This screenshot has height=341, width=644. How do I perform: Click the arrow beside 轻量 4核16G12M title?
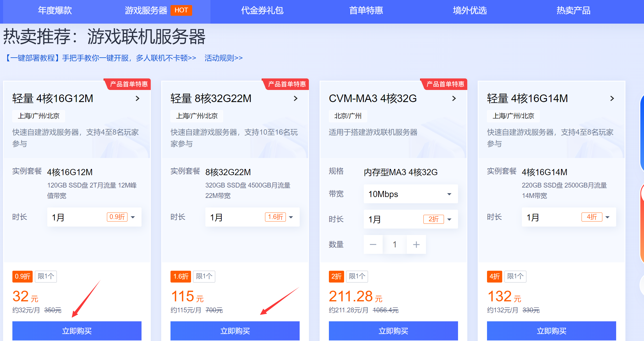(x=138, y=98)
